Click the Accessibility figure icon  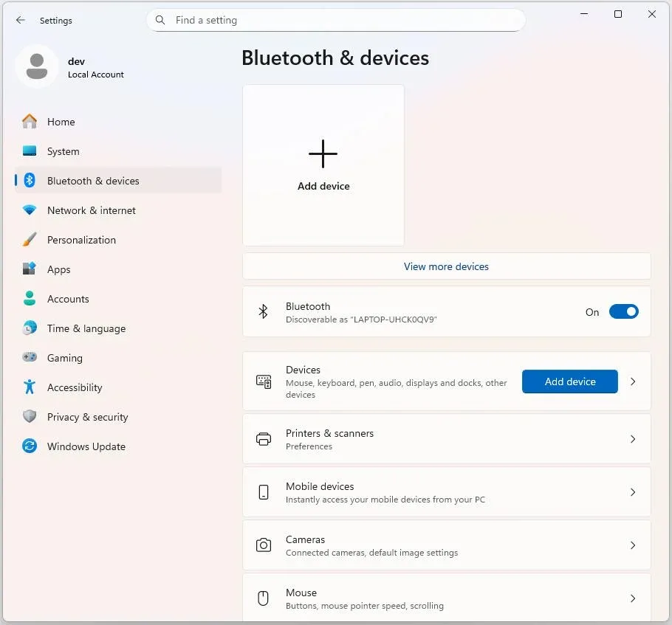(30, 387)
